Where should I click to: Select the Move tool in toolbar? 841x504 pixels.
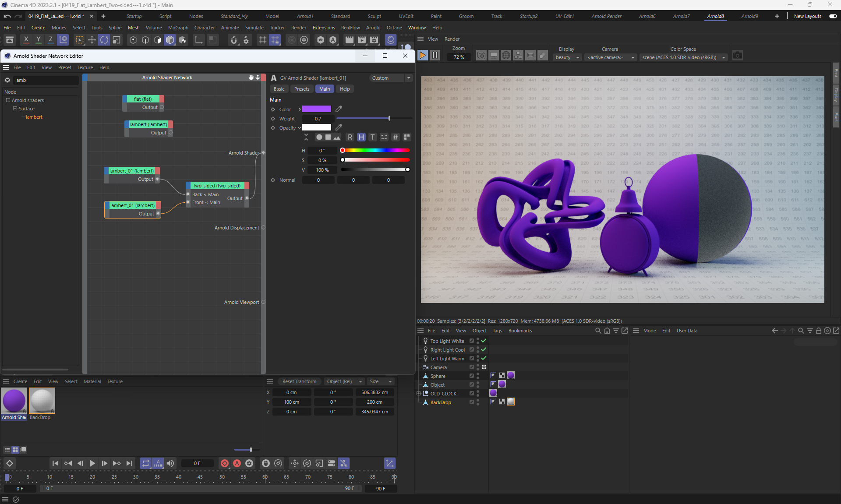(x=92, y=40)
